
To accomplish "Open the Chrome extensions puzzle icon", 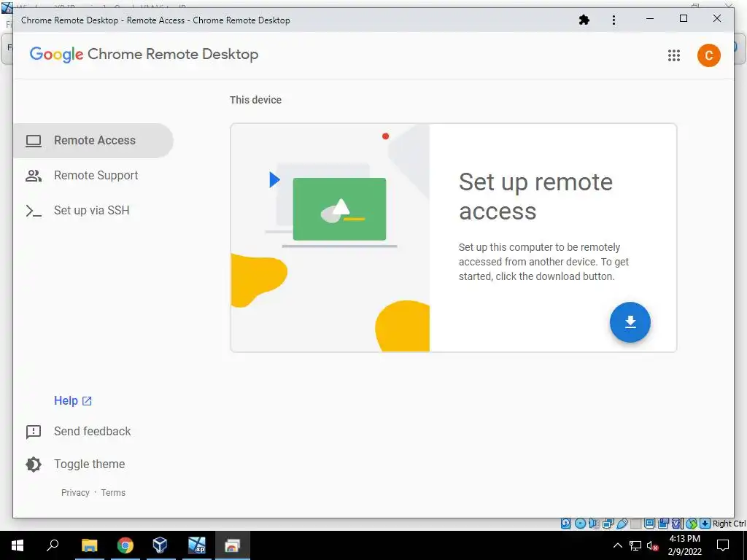I will click(584, 20).
